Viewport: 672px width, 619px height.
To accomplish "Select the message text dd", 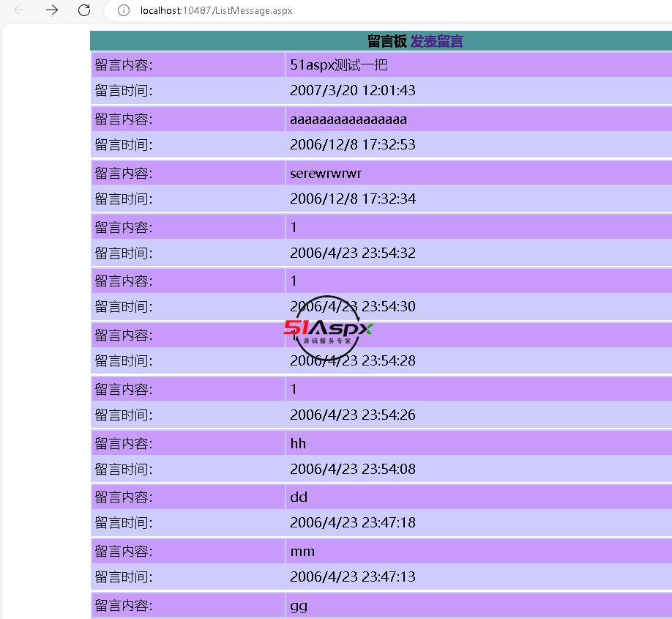I will (x=299, y=497).
